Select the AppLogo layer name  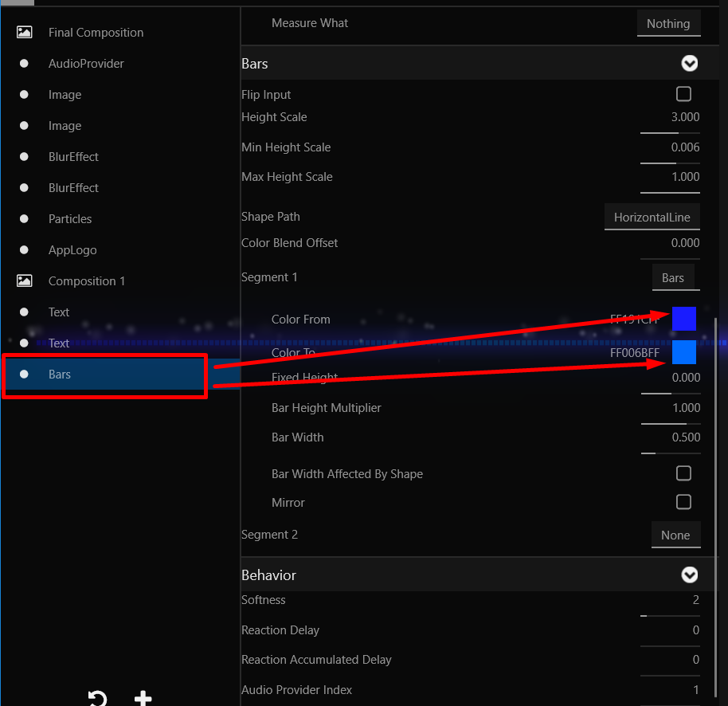point(72,250)
